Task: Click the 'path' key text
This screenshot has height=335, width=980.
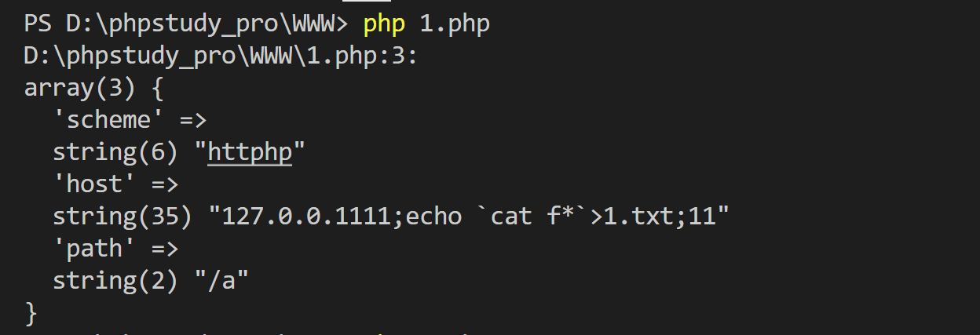Action: coord(94,249)
